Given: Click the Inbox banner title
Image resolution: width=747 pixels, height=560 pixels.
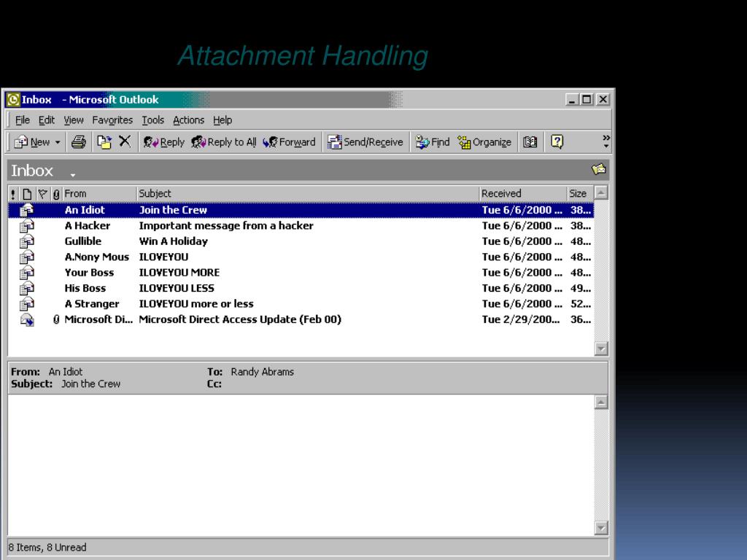Looking at the screenshot, I should coord(32,171).
